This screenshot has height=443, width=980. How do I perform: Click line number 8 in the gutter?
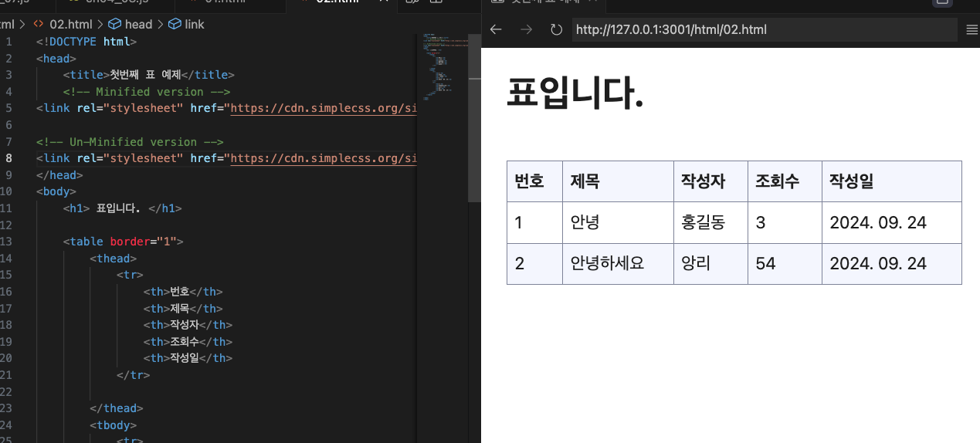pos(8,158)
